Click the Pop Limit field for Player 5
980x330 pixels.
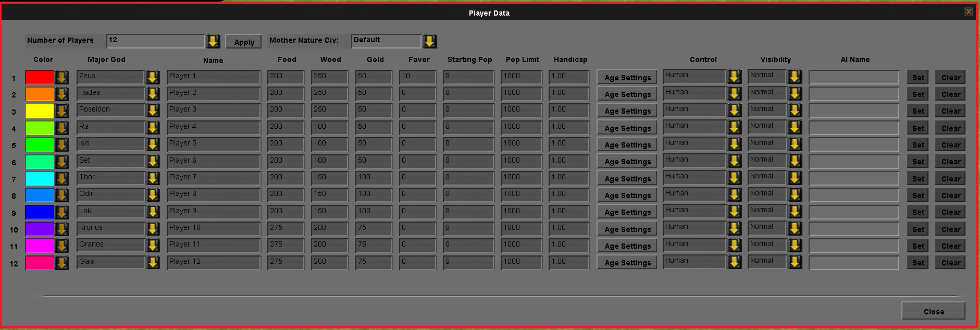[522, 144]
